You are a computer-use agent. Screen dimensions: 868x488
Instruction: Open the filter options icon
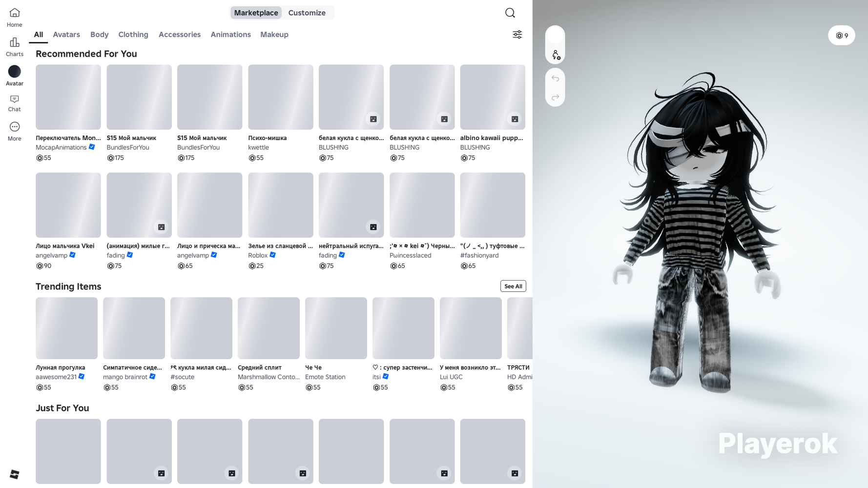(x=517, y=35)
